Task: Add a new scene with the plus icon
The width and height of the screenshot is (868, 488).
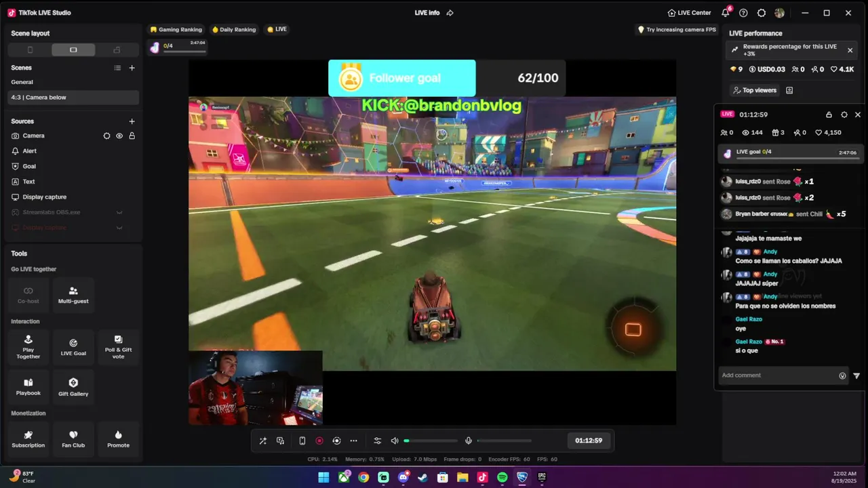Action: 132,68
